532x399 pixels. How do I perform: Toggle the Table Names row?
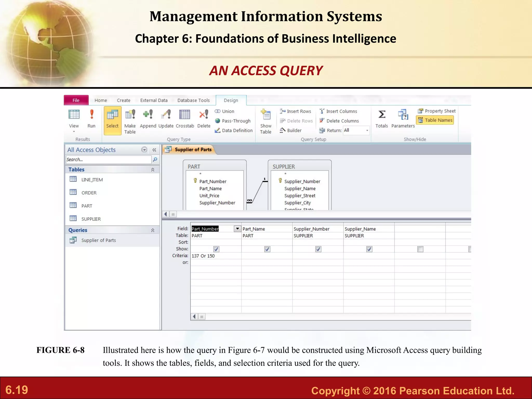[x=435, y=120]
